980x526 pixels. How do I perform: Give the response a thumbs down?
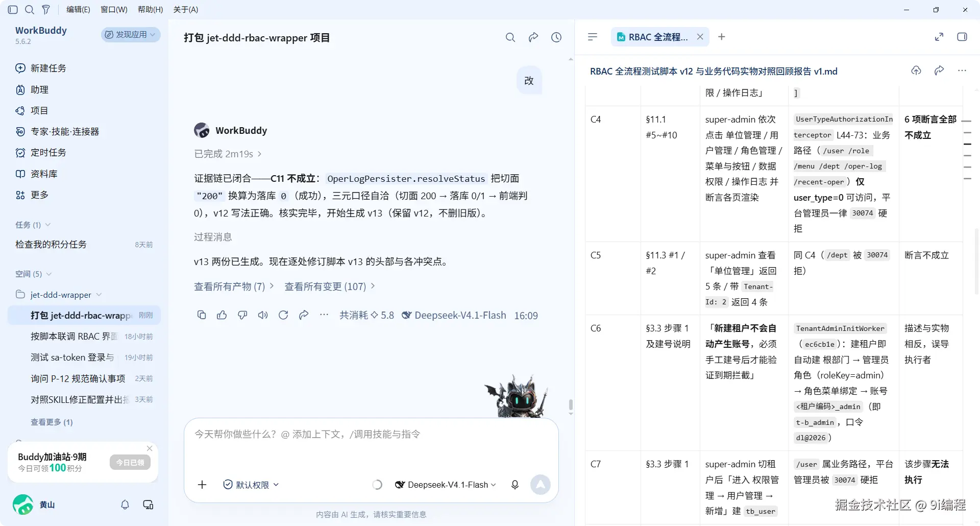[x=242, y=315]
